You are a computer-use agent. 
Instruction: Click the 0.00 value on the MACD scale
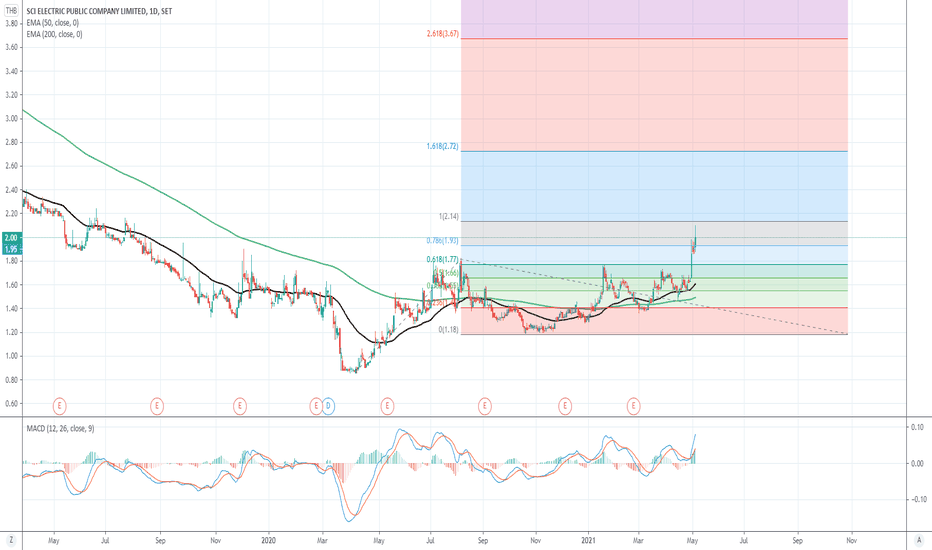(x=917, y=463)
